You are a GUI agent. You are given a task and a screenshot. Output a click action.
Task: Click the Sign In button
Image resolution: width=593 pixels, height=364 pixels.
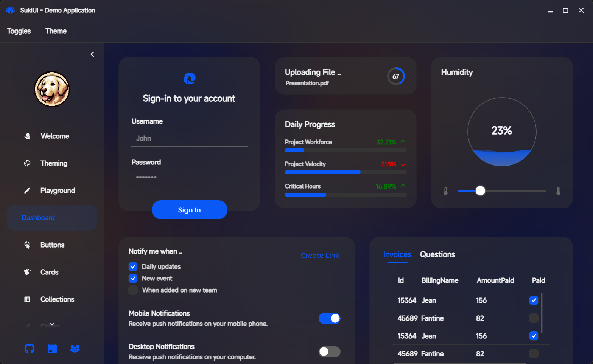coord(190,210)
